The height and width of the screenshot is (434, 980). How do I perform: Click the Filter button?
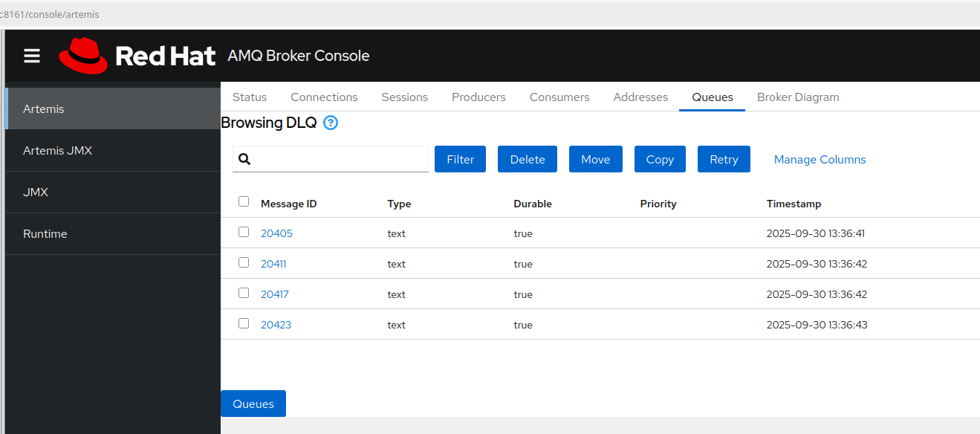coord(460,159)
